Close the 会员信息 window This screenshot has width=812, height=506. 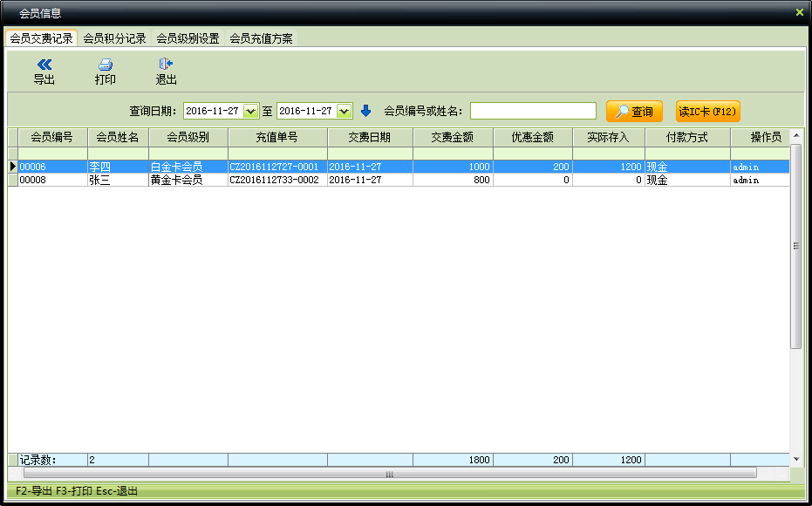(799, 13)
